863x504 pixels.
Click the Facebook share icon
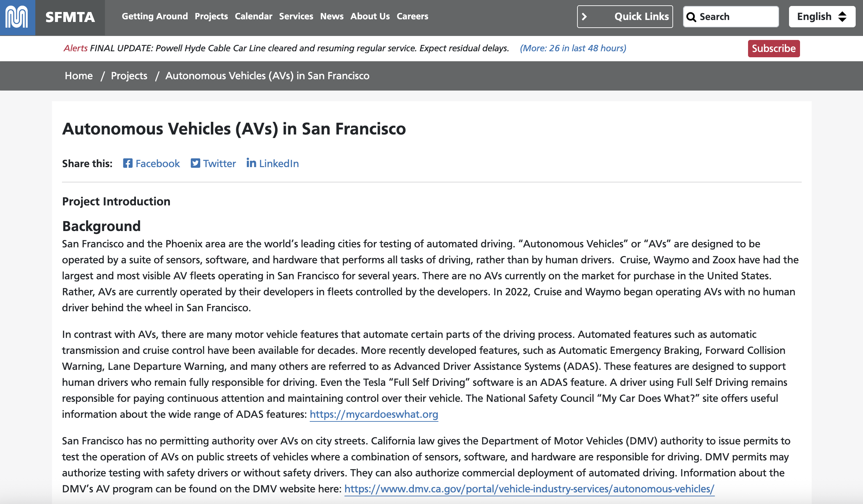pyautogui.click(x=128, y=163)
